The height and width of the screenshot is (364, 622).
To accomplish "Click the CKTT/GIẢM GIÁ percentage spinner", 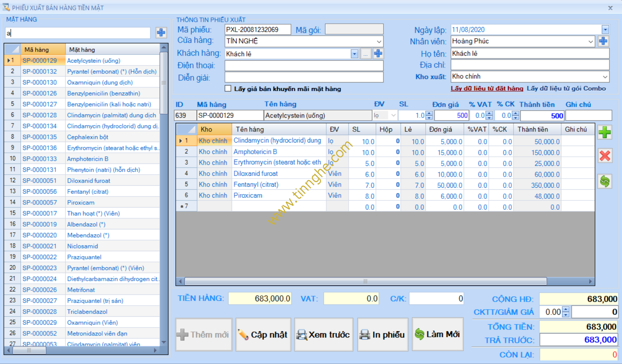I will (x=566, y=312).
